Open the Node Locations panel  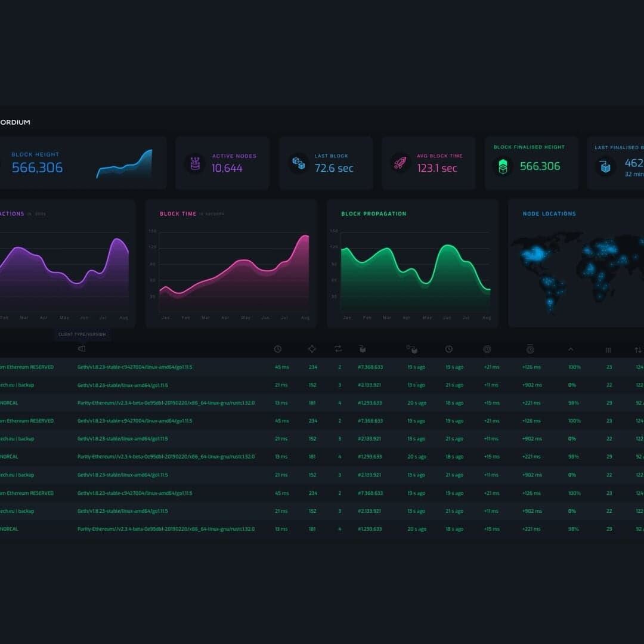pos(549,213)
